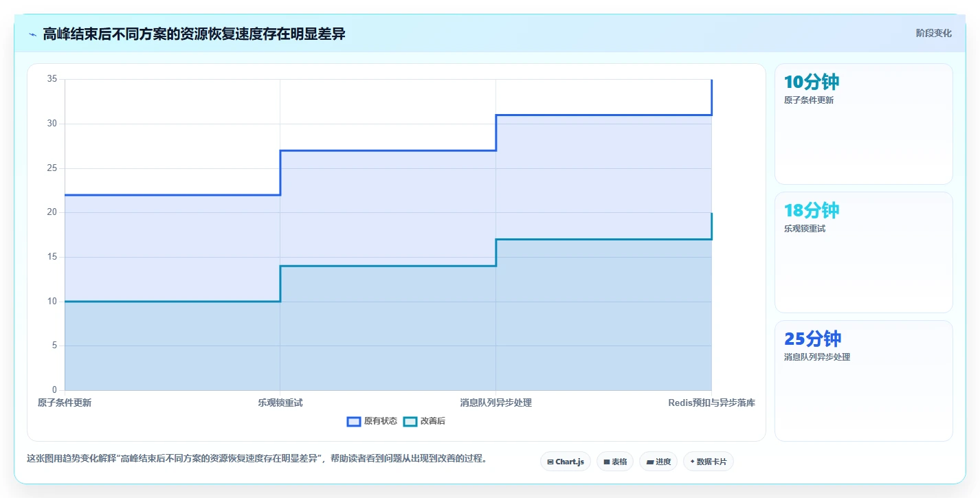
Task: Click the chart title 高峰结束后不同方案的资源恢复速度存在明显差异
Action: pos(194,34)
